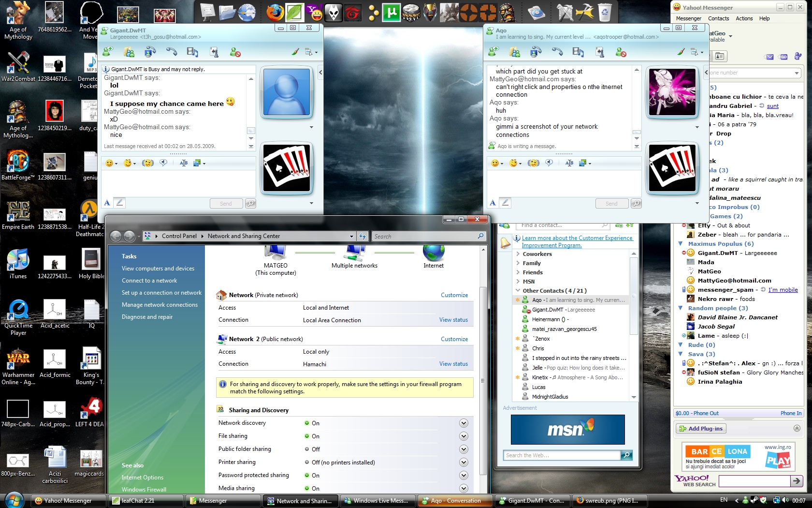Viewport: 812px width, 508px height.
Task: Click the invite contact icon in the Gigant.DwMT chat
Action: 108,51
